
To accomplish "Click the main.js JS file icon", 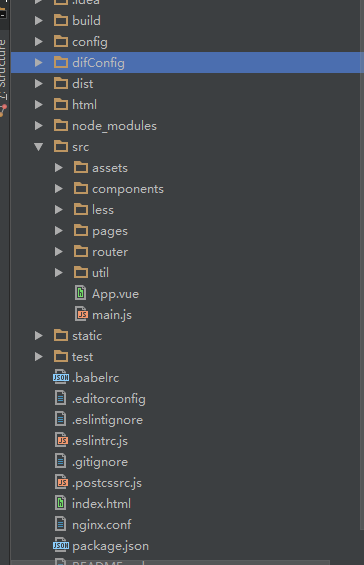I will 81,314.
